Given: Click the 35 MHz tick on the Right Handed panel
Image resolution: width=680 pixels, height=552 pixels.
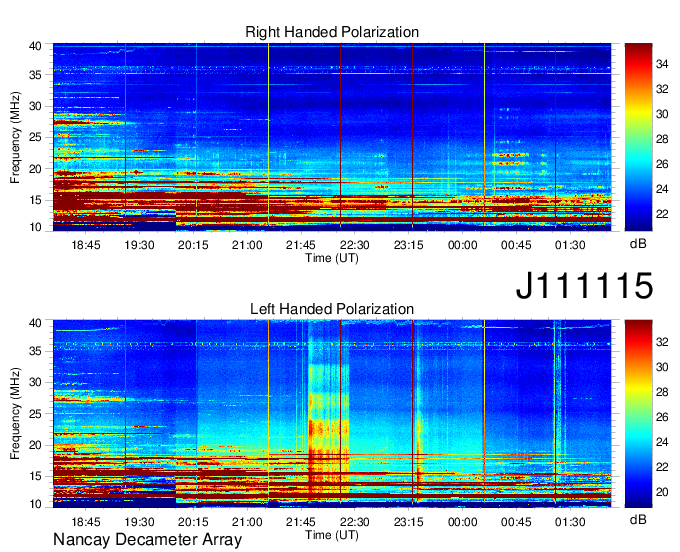Looking at the screenshot, I should (35, 75).
